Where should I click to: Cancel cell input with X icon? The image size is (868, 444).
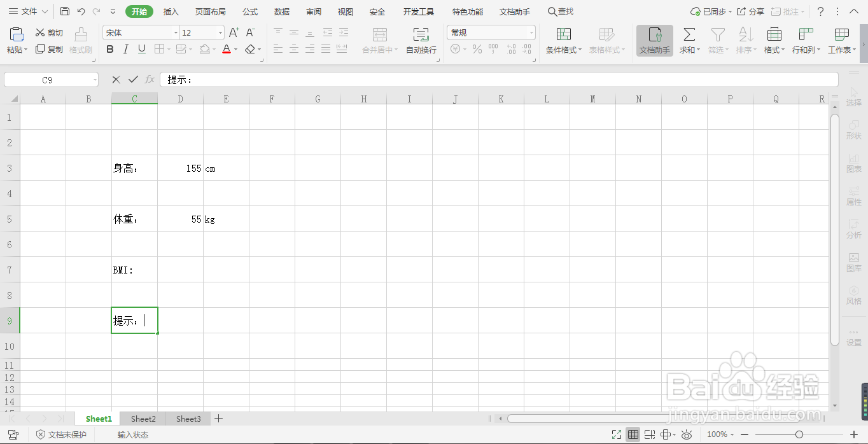[116, 80]
